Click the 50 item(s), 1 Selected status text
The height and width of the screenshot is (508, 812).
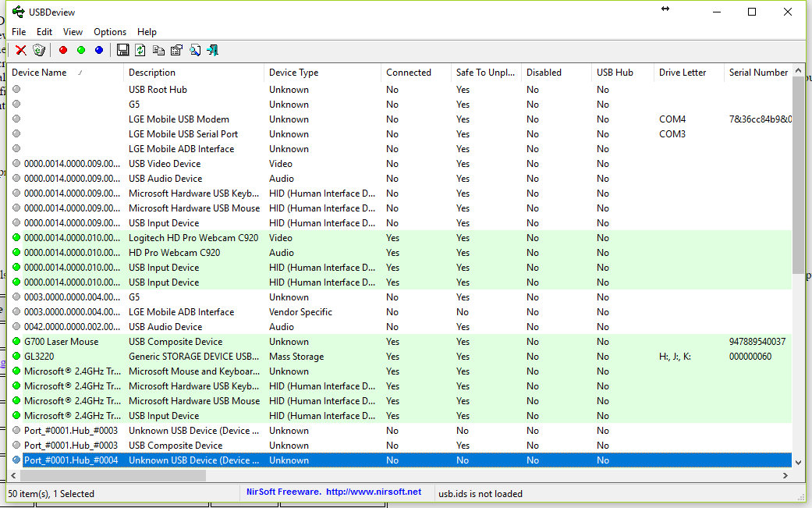51,493
